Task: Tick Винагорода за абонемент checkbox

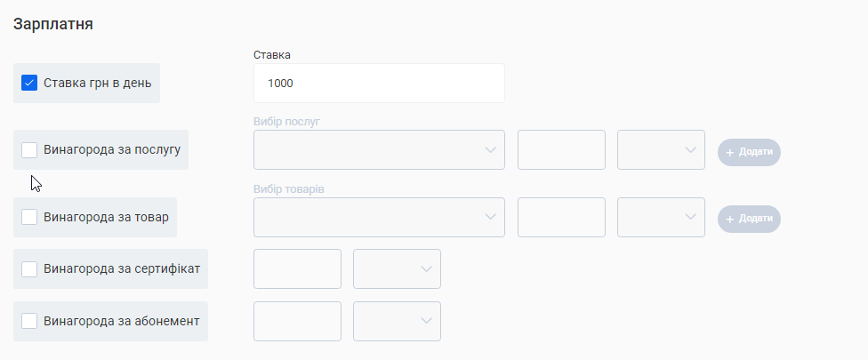Action: click(29, 321)
